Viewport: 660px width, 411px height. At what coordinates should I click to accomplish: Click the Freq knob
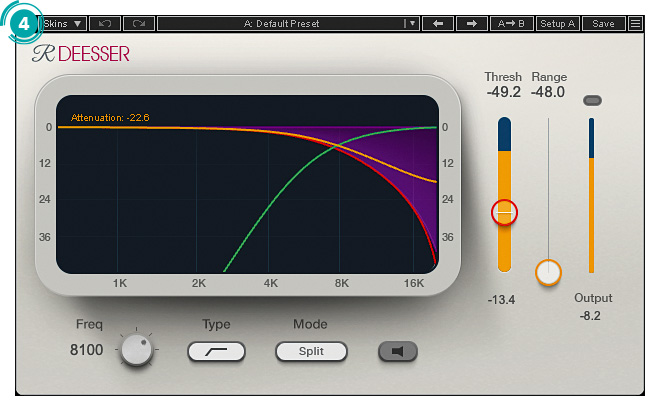[136, 349]
